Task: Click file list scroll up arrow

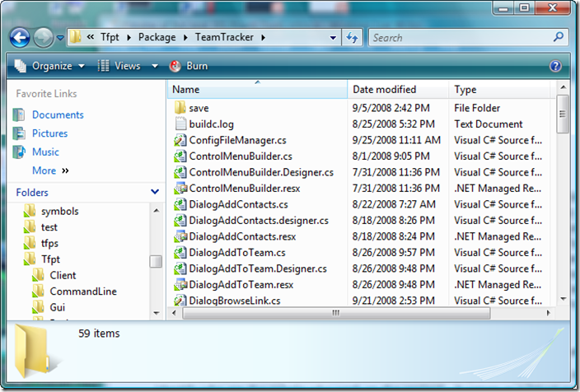Action: (x=563, y=87)
